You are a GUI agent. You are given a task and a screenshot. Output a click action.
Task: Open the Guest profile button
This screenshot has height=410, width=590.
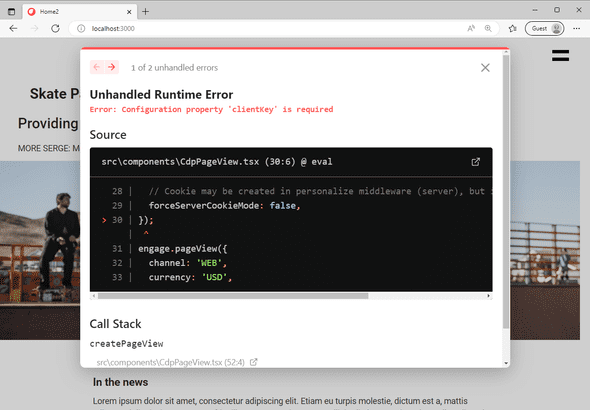click(544, 29)
